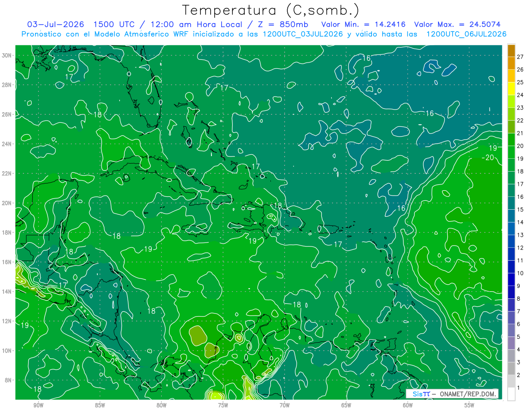Click the '80W' longitude axis label
The height and width of the screenshot is (411, 532).
point(161,405)
